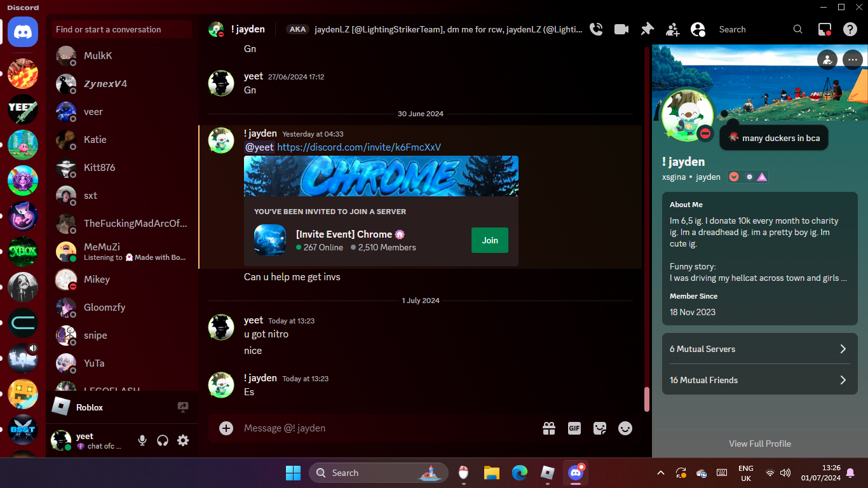Screen dimensions: 868x488
Task: Focus the Message @! jayden box
Action: [388, 428]
